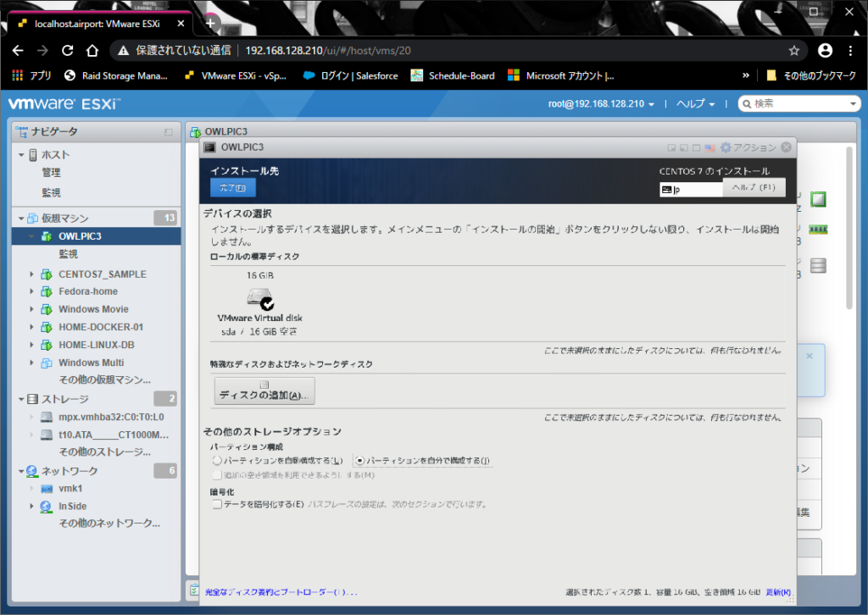Collapse the ストレージ tree section
Image resolution: width=868 pixels, height=615 pixels.
21,399
